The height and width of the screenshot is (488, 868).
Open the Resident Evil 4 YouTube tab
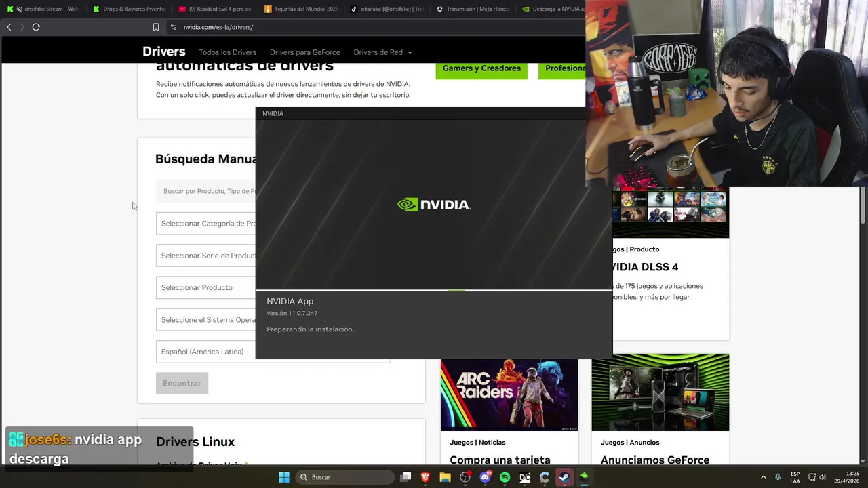(216, 9)
